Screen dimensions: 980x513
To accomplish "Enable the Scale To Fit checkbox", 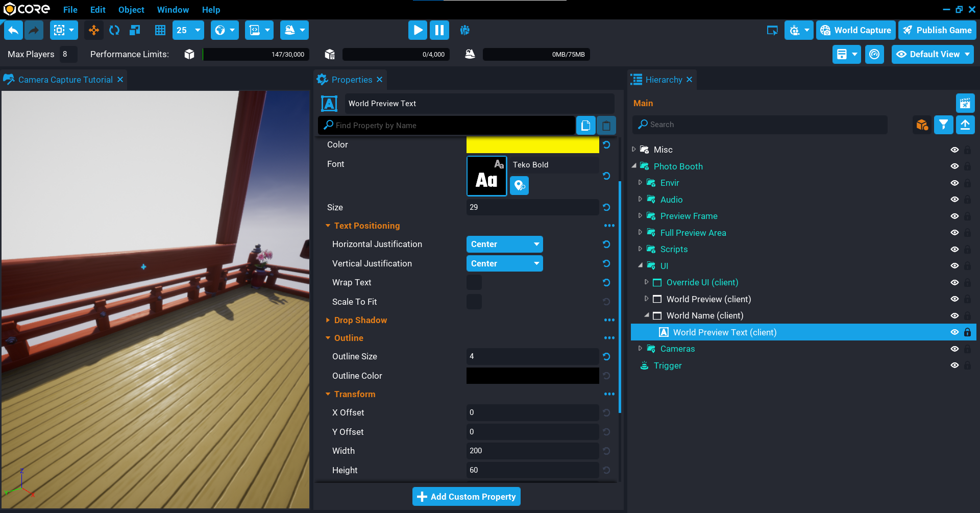I will coord(474,302).
